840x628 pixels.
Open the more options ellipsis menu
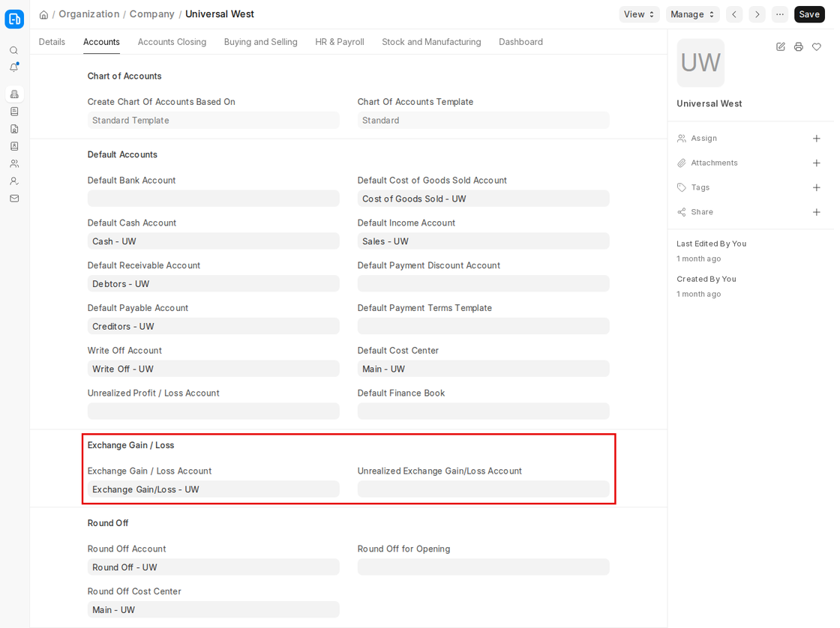[x=780, y=14]
